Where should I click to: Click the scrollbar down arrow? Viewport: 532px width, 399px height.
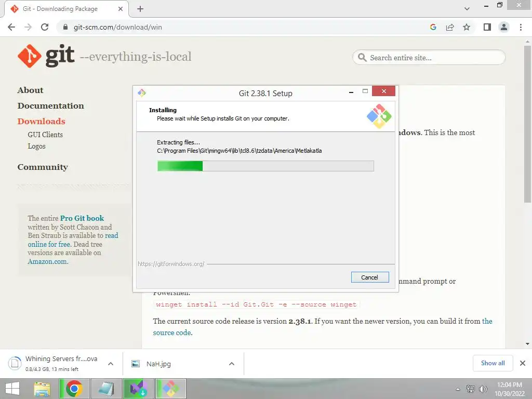click(x=527, y=344)
